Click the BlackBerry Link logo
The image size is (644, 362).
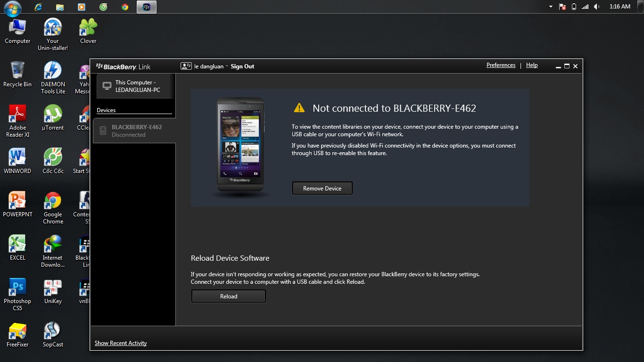(x=124, y=66)
